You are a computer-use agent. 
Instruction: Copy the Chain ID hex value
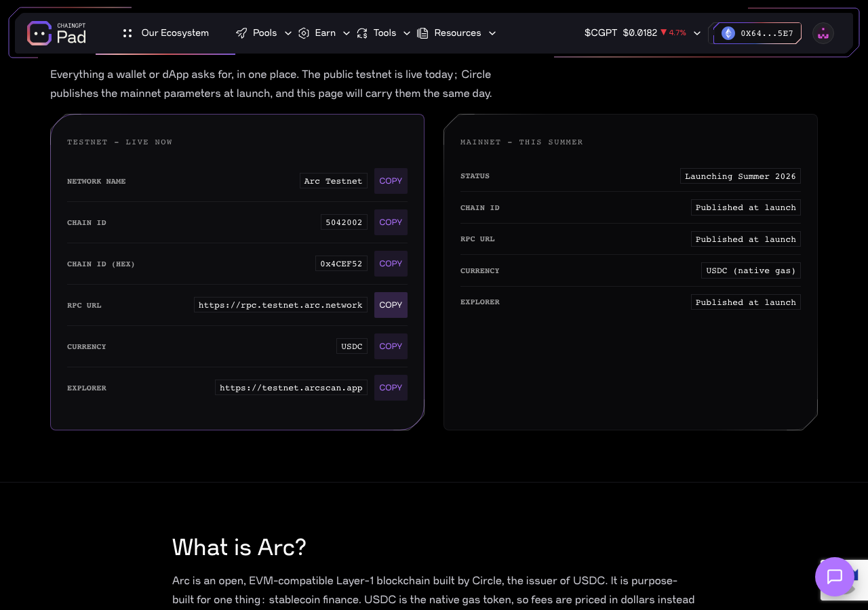(391, 264)
